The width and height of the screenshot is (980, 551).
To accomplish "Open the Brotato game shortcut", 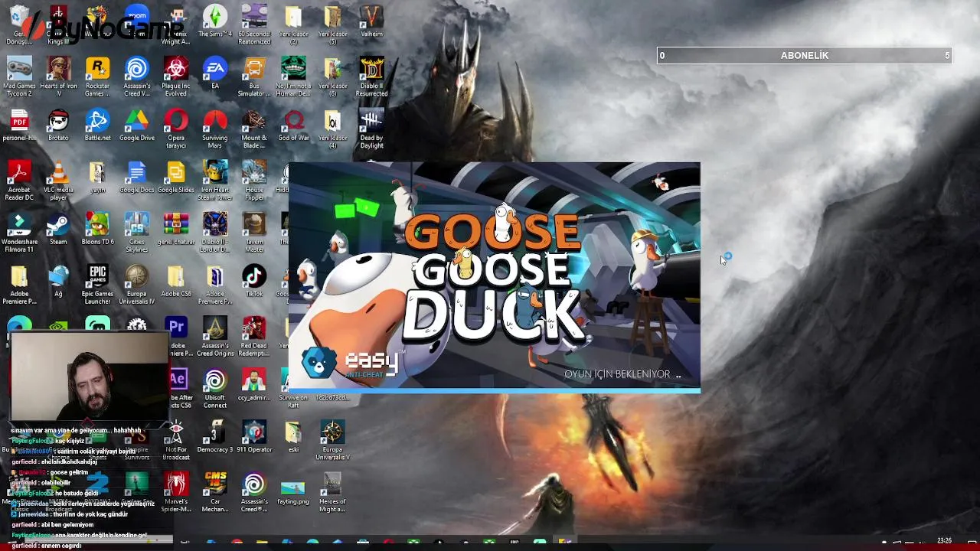I will point(58,125).
